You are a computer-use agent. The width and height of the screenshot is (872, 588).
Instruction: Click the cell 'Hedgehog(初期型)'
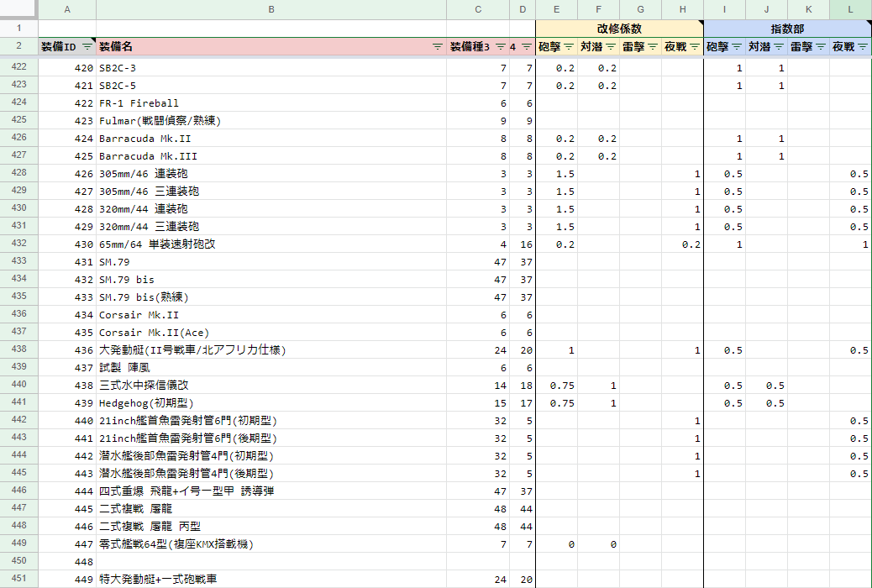coord(271,402)
